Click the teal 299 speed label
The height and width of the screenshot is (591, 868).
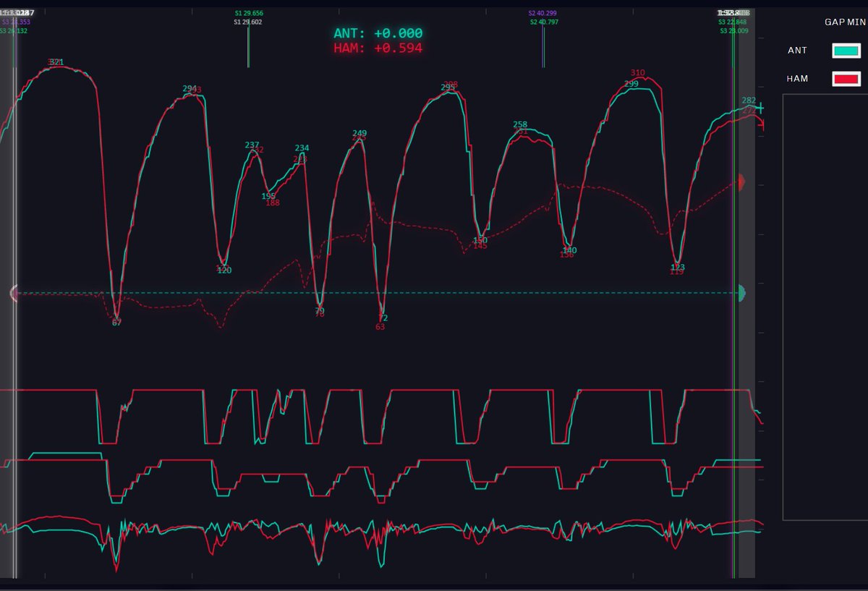(631, 84)
